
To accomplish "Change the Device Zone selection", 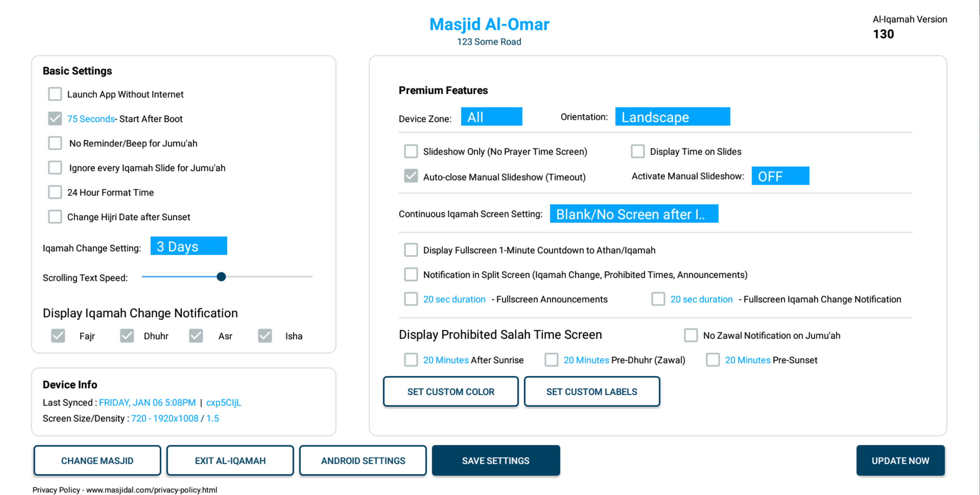I will click(x=491, y=117).
